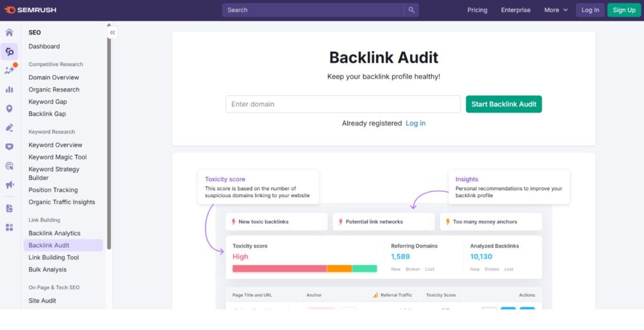This screenshot has width=644, height=330.
Task: Click the 'Too many money anchors' card
Action: click(x=491, y=222)
